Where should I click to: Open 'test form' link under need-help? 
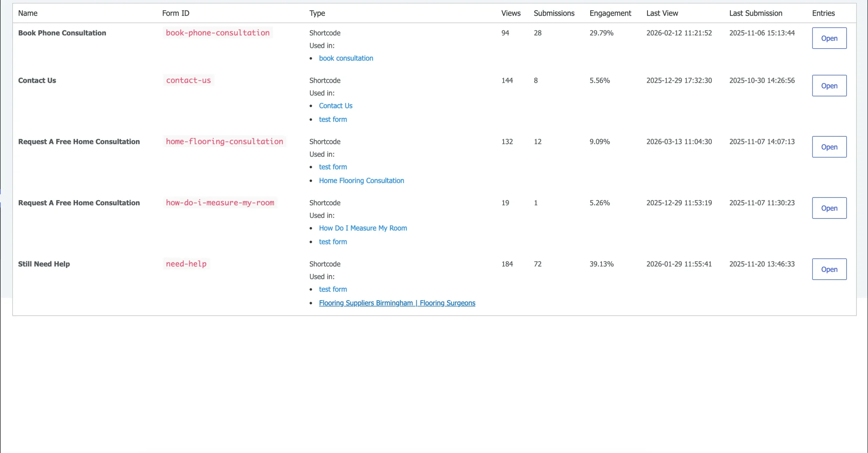point(333,289)
